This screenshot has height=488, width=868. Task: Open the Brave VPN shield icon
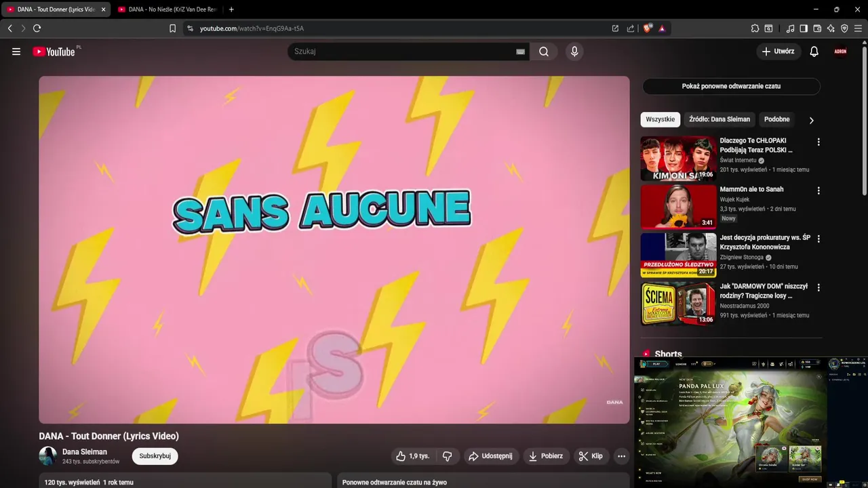coord(844,28)
